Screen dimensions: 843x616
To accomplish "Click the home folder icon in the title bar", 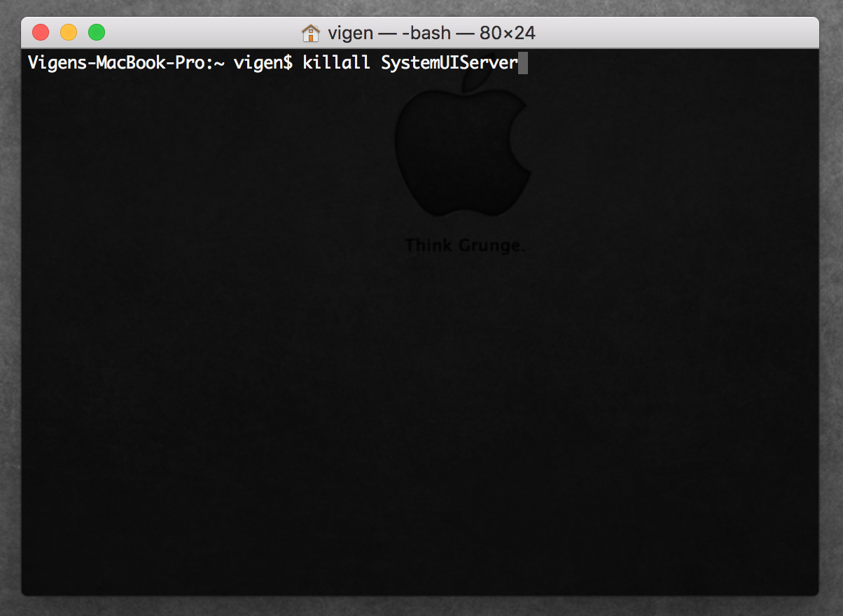I will (x=310, y=33).
